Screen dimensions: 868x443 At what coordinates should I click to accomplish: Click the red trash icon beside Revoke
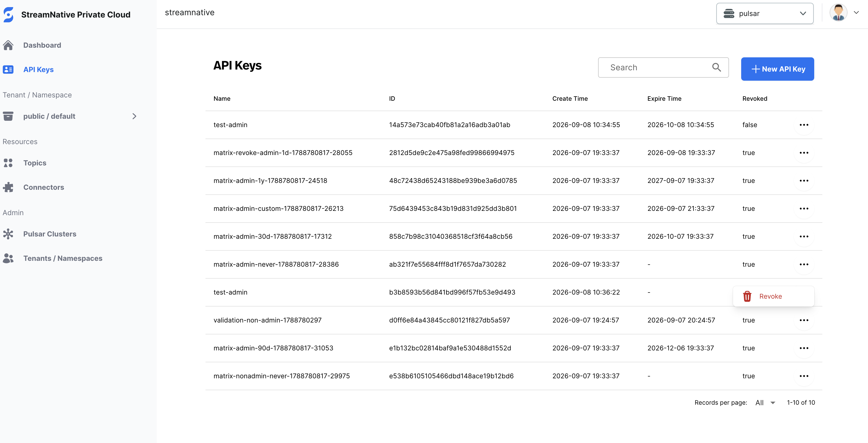[x=747, y=296]
